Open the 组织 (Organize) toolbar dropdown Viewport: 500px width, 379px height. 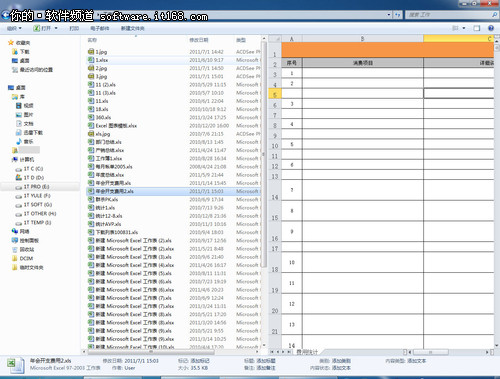click(14, 28)
